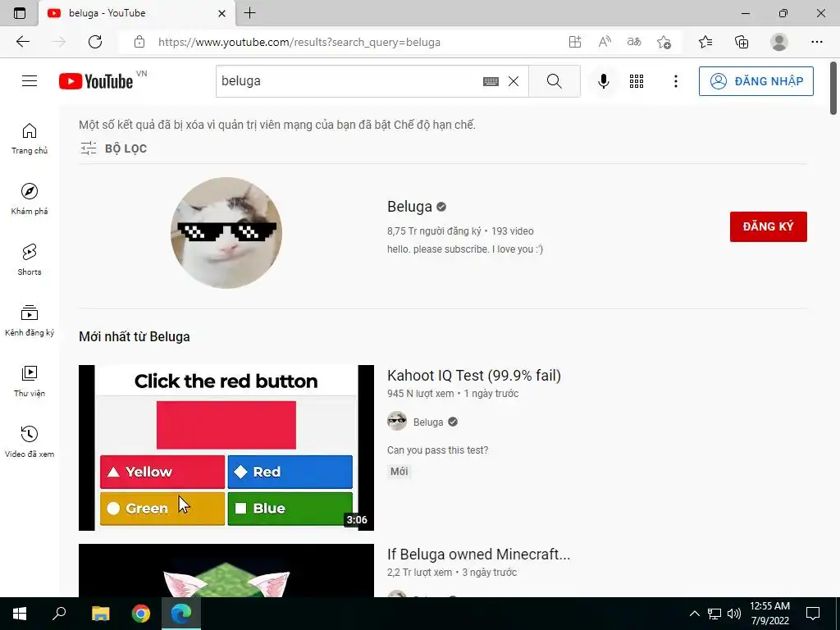Viewport: 840px width, 630px height.
Task: Open the YouTube apps grid icon
Action: 637,81
